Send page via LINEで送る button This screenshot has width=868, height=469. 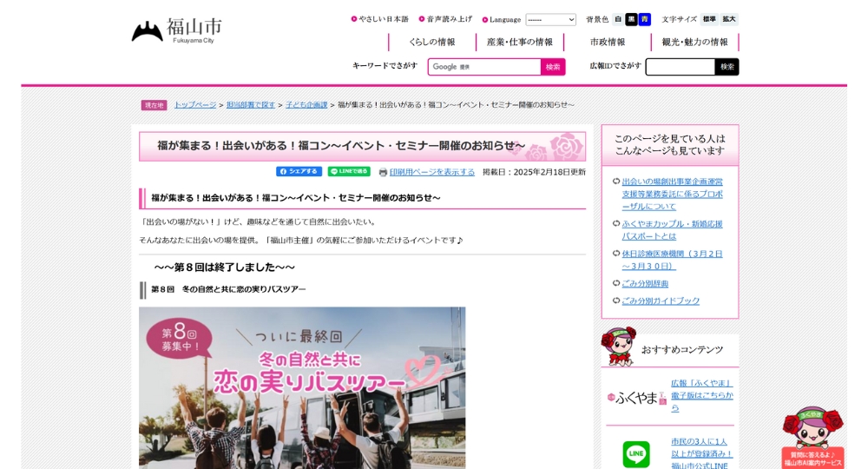(x=349, y=172)
